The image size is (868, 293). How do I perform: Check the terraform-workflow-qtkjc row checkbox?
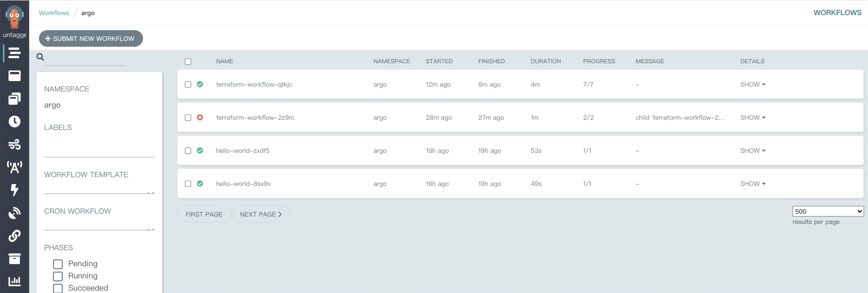pos(188,84)
